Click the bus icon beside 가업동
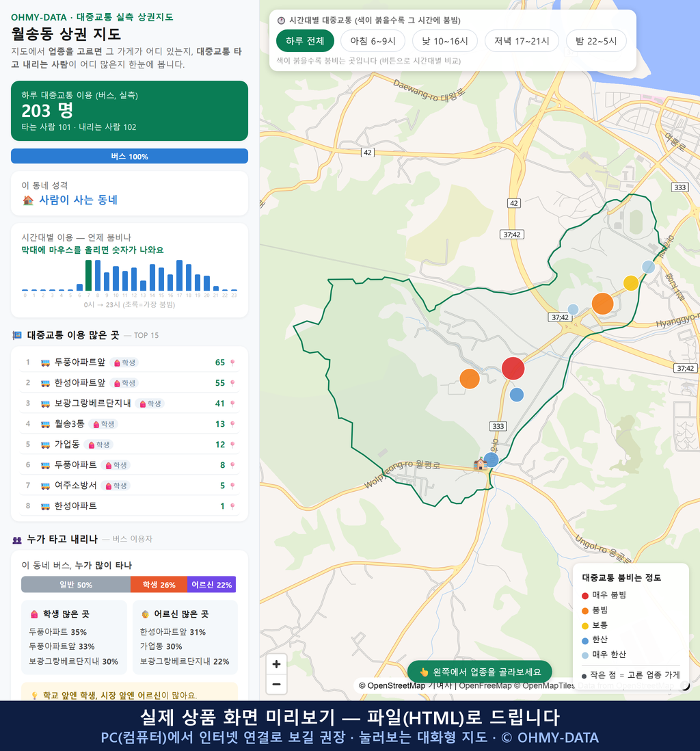The height and width of the screenshot is (751, 700). pos(46,445)
